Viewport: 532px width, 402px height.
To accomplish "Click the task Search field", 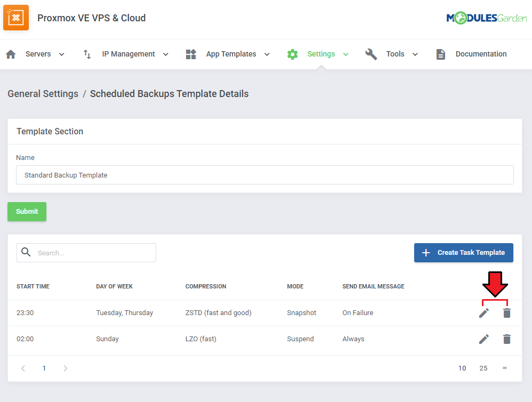I will [x=86, y=253].
